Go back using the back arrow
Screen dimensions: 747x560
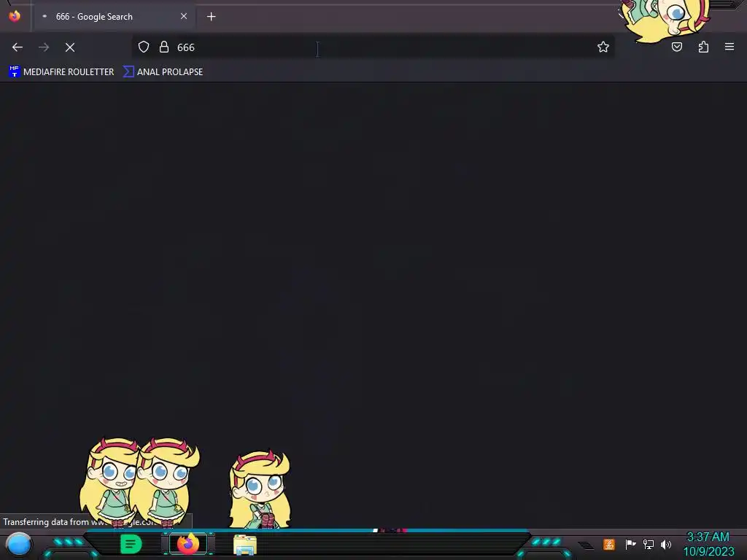pos(18,47)
